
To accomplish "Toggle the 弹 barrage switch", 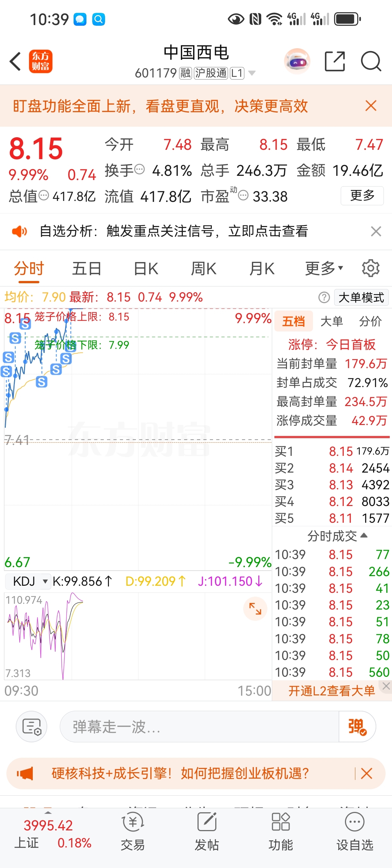I will 357,727.
